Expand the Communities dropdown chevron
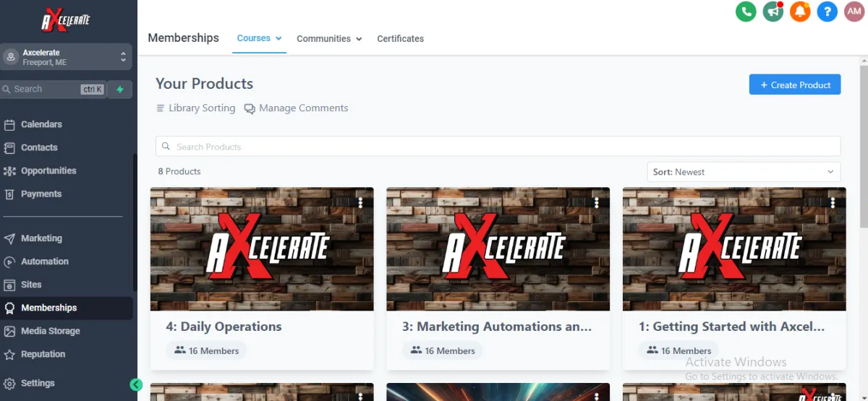Viewport: 868px width, 401px height. pyautogui.click(x=359, y=39)
